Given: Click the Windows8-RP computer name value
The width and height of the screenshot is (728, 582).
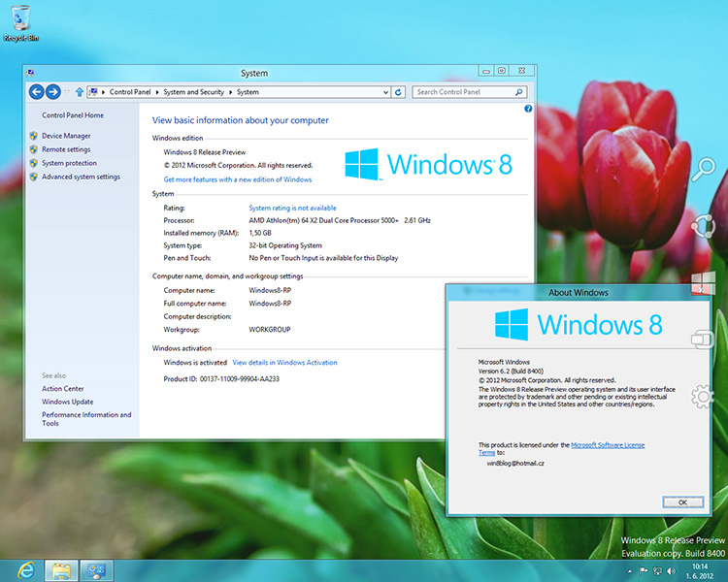Looking at the screenshot, I should pyautogui.click(x=270, y=290).
